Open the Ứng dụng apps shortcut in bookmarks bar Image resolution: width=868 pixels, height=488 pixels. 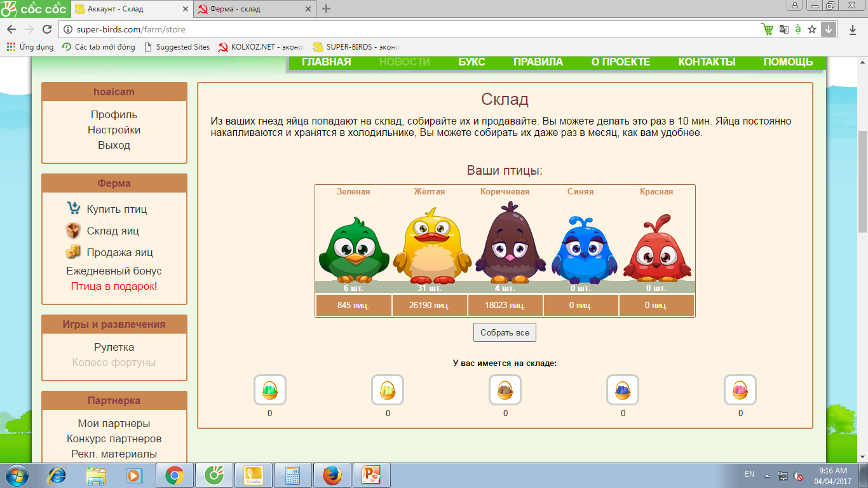coord(31,47)
